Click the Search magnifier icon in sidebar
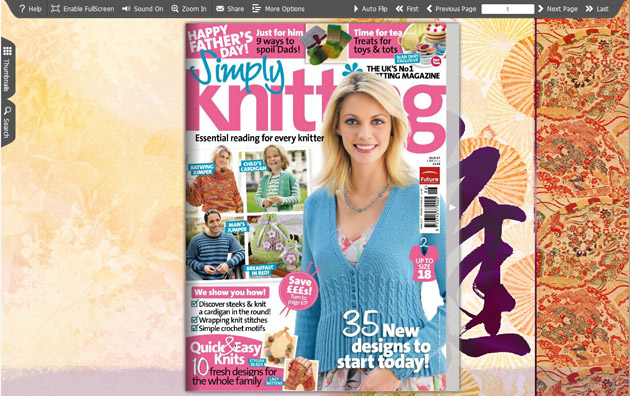The image size is (630, 396). (x=7, y=110)
